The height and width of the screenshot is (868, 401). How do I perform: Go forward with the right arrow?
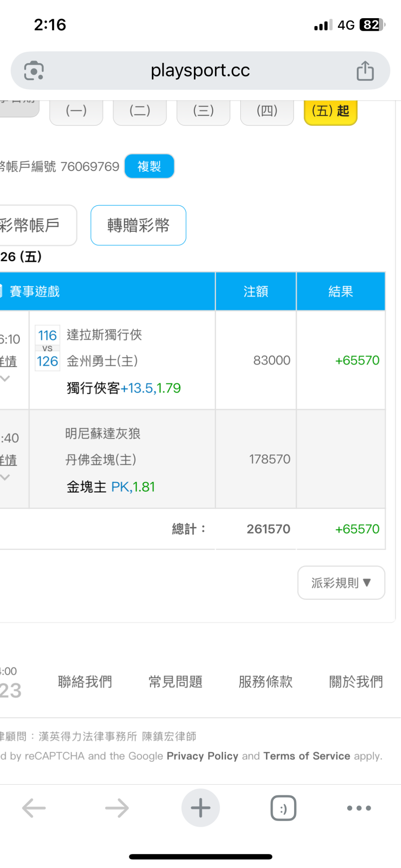click(x=117, y=808)
